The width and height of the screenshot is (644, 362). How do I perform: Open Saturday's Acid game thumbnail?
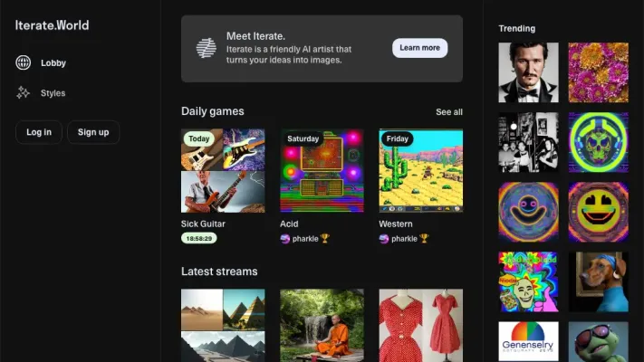[322, 170]
